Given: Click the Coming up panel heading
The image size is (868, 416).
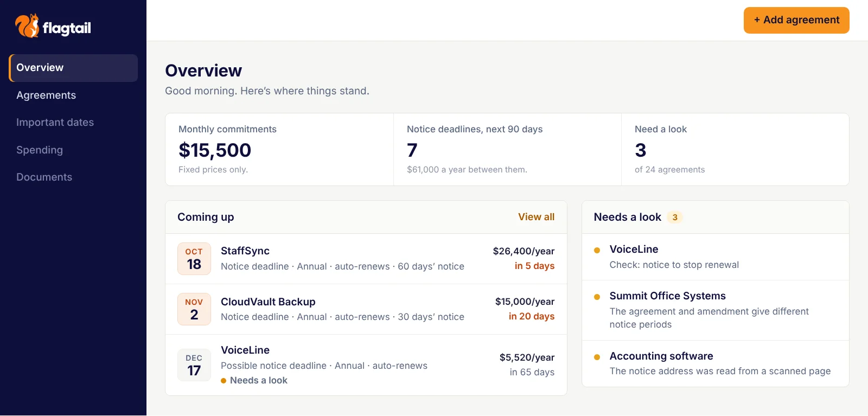Looking at the screenshot, I should point(206,217).
